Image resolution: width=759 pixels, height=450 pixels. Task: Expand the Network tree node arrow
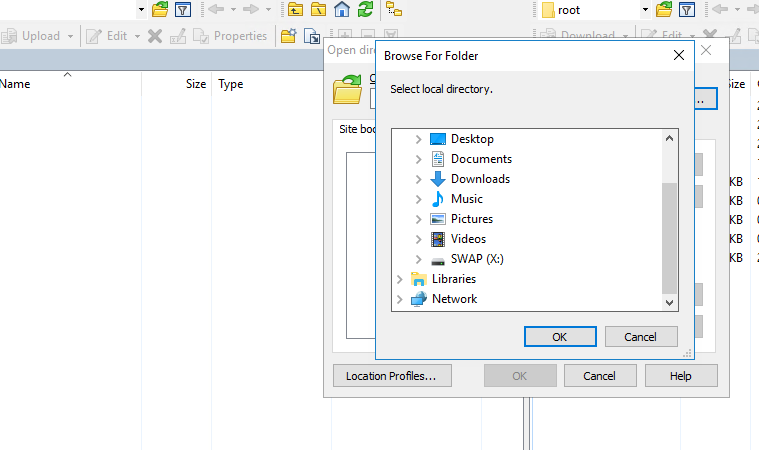tap(400, 299)
